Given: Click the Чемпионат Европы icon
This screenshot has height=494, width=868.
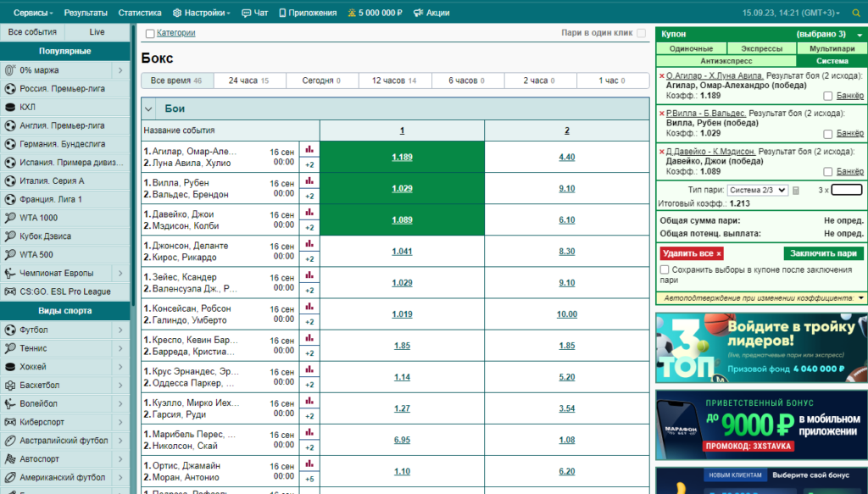Looking at the screenshot, I should (x=10, y=274).
